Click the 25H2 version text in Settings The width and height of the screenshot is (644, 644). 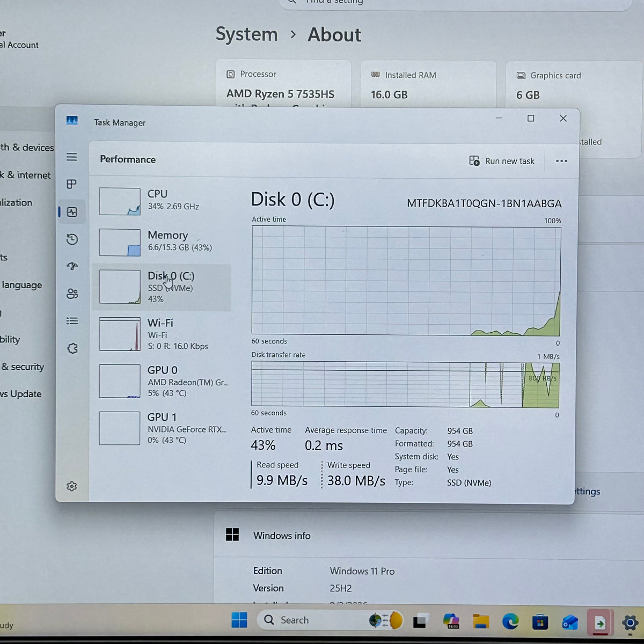point(341,589)
